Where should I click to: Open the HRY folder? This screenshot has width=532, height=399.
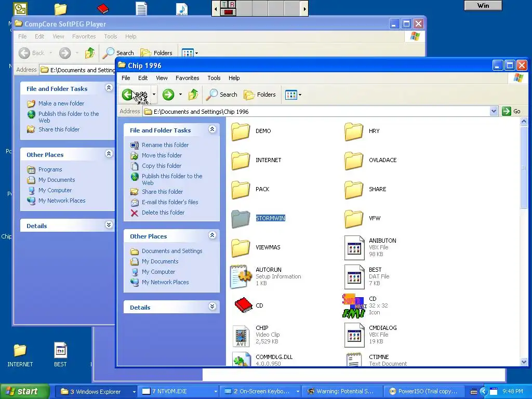click(x=362, y=131)
